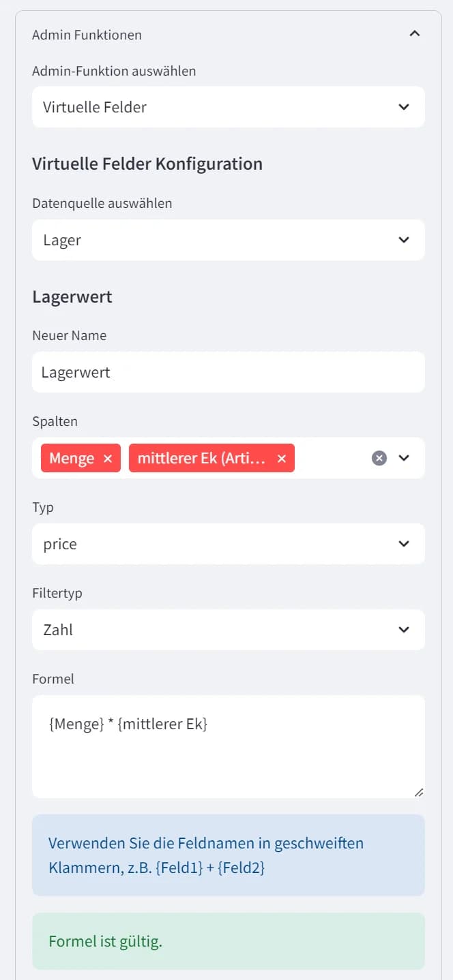
Task: Click the Neuer Name input field
Action: pyautogui.click(x=228, y=372)
